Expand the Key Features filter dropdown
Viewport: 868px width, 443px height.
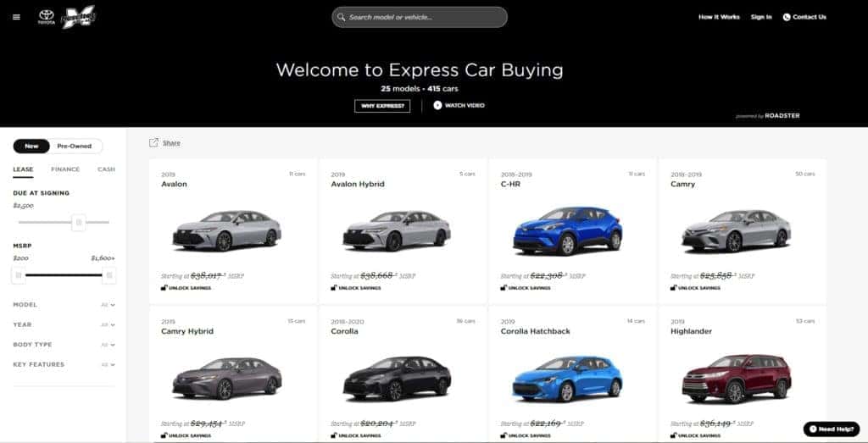pos(64,364)
